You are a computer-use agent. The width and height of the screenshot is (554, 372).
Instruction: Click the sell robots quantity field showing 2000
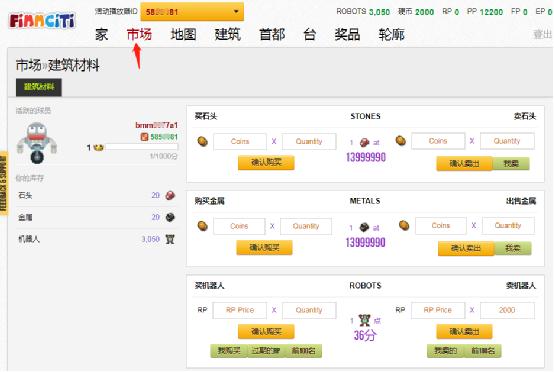pos(507,310)
